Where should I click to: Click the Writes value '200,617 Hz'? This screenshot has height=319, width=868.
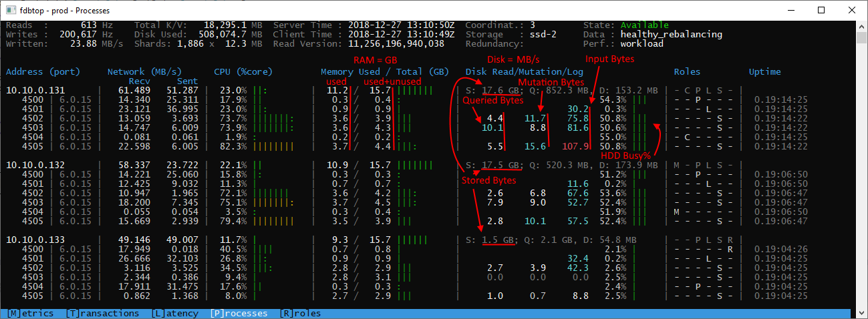(86, 34)
